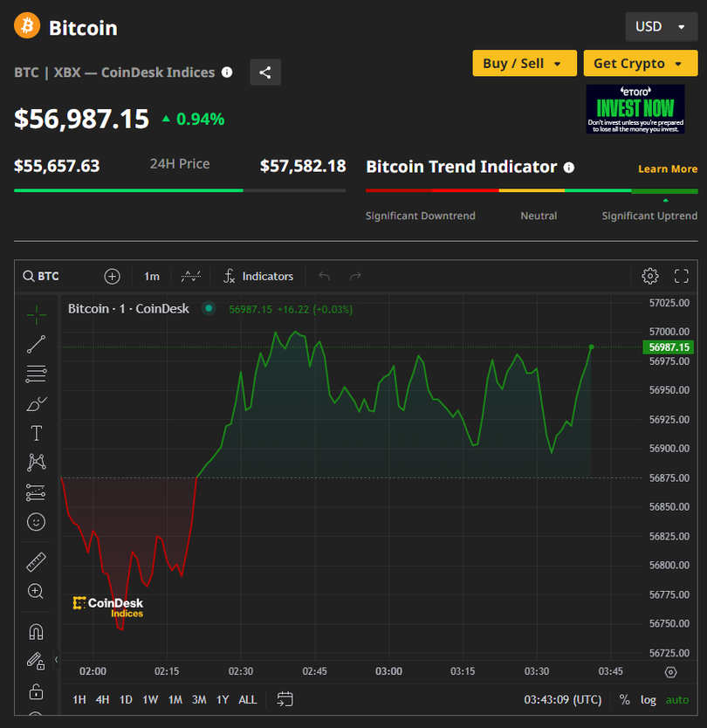Viewport: 707px width, 728px height.
Task: Open chart settings gear icon
Action: coord(649,276)
